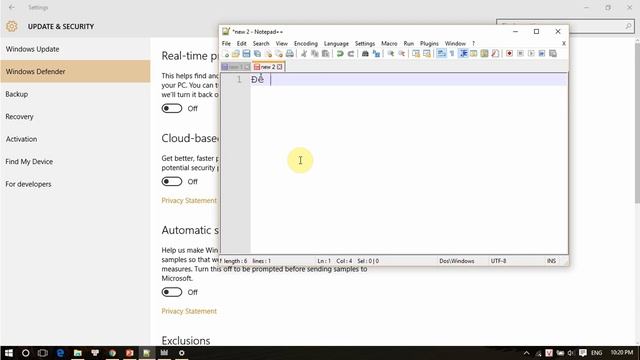Open Find My Device settings
Viewport: 640px width, 360px height.
coord(75,161)
